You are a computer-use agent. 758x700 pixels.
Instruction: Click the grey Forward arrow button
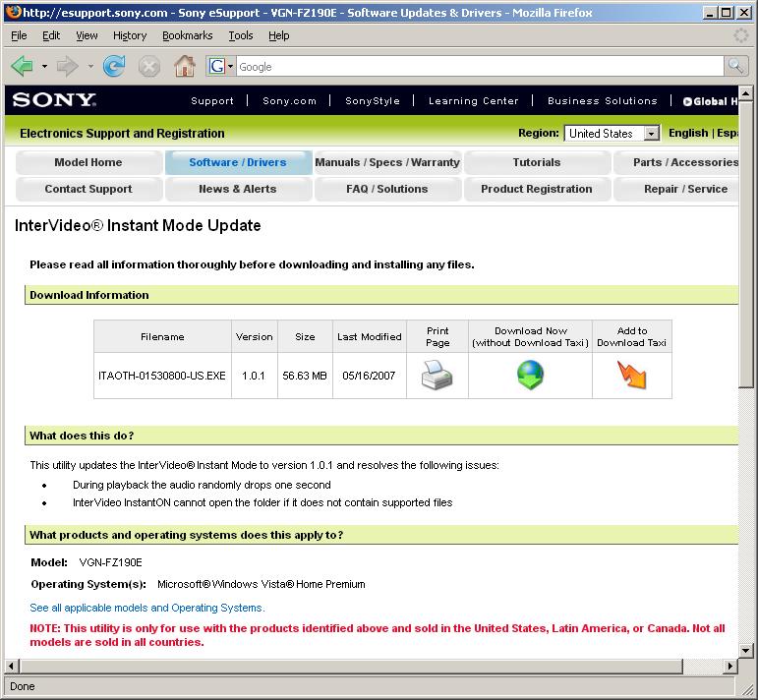[x=67, y=66]
